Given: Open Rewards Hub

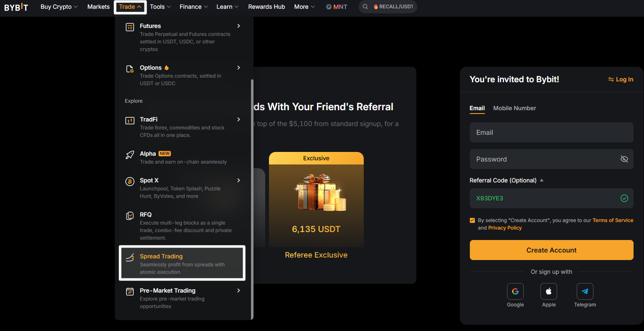Looking at the screenshot, I should 266,7.
